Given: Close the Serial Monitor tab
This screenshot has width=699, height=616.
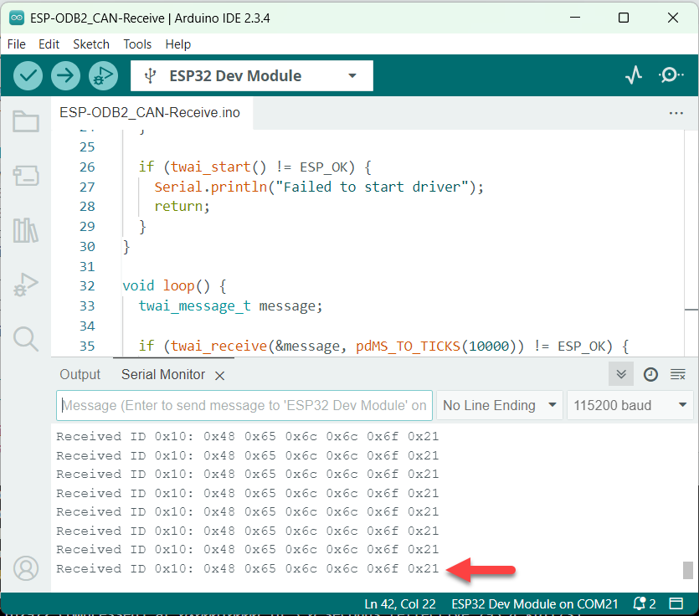Looking at the screenshot, I should coord(219,376).
